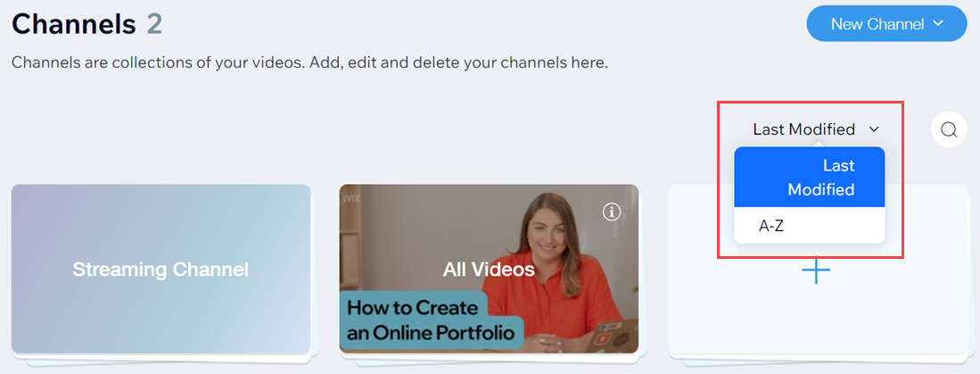Open the All Videos channel card
Viewport: 980px width, 374px height.
(x=489, y=270)
